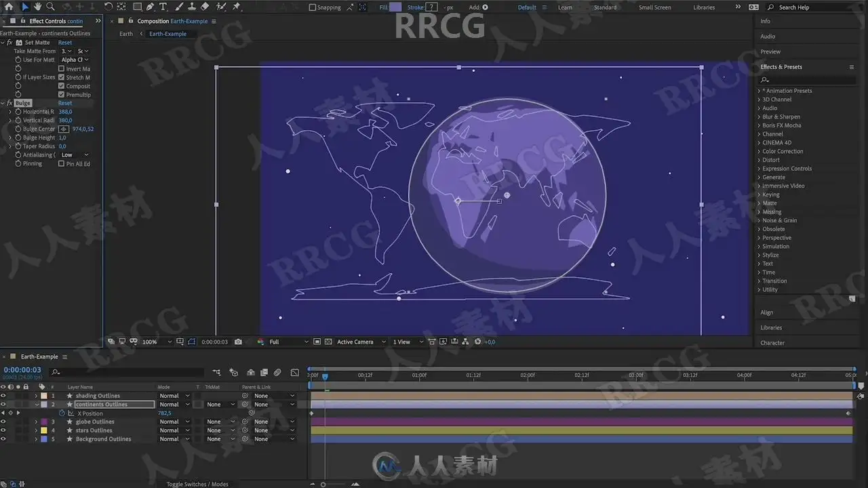
Task: Select the Clone Stamp tool
Action: point(192,7)
